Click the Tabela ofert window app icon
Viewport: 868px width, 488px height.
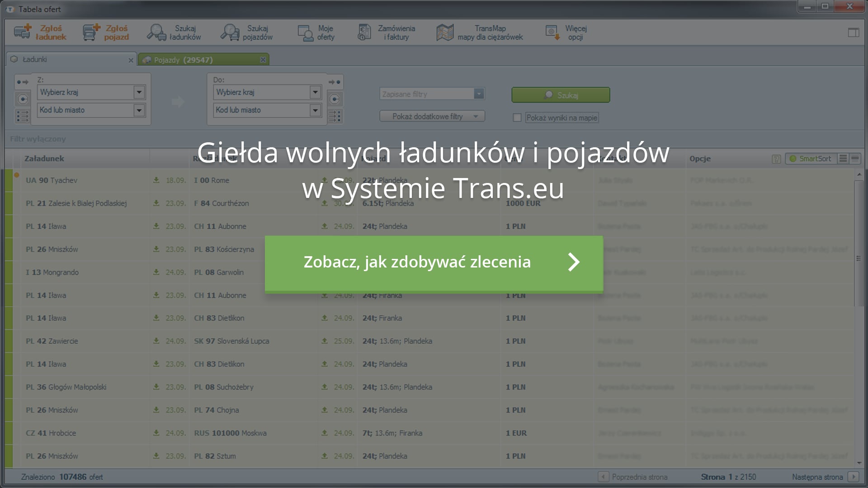(10, 9)
